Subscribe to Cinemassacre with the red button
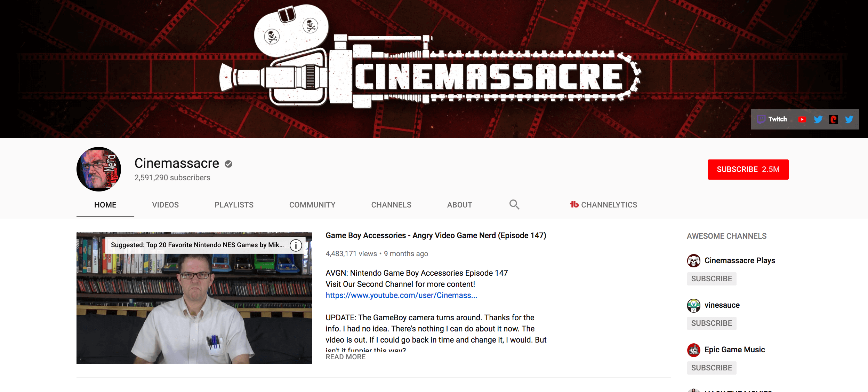 (x=748, y=170)
